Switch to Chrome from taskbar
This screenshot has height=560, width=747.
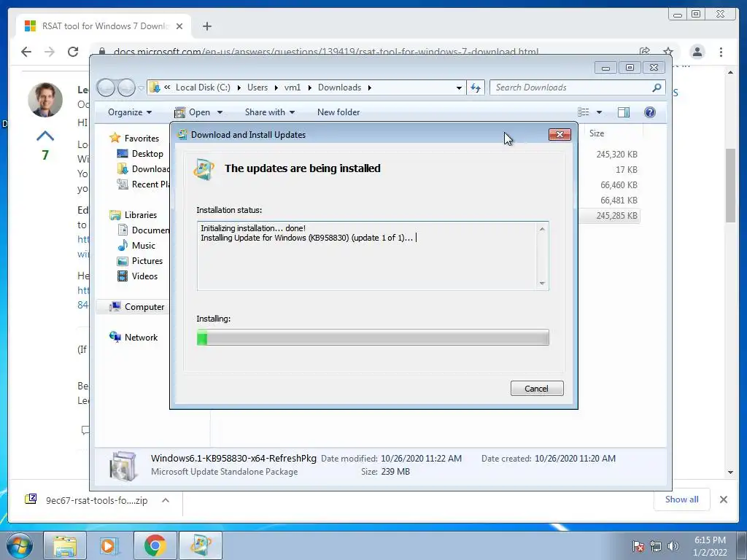pos(155,545)
